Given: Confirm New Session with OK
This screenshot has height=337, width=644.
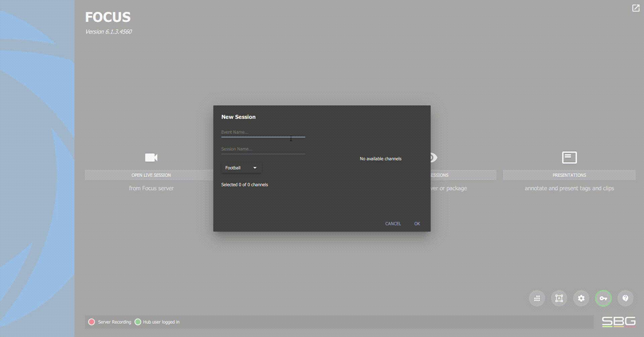Looking at the screenshot, I should point(417,224).
